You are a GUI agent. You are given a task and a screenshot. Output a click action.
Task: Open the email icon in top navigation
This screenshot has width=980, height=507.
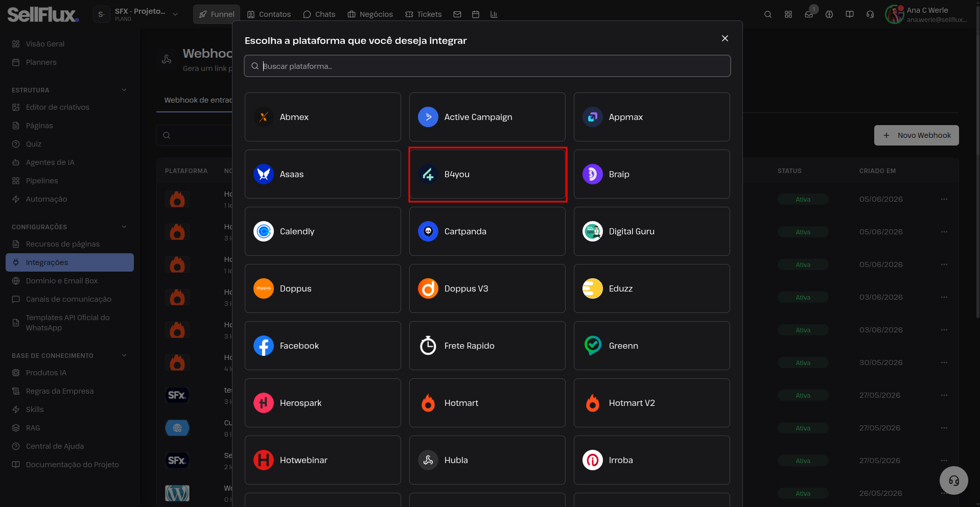point(457,14)
